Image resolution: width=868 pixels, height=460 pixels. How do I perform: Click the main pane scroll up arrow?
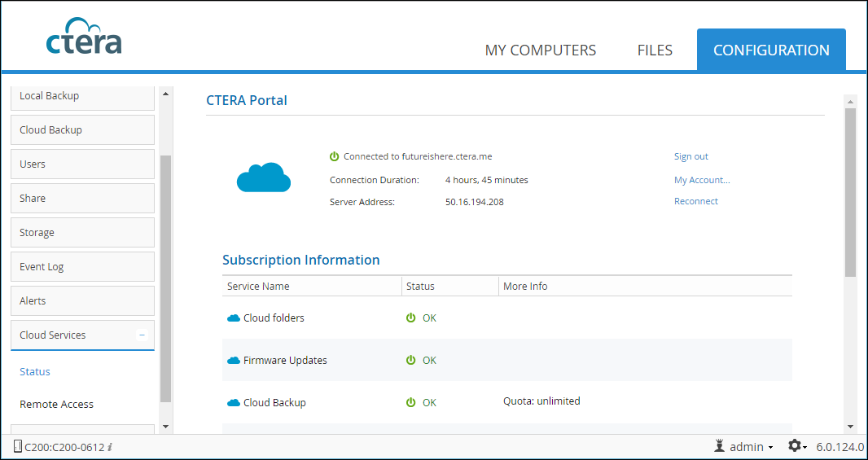[850, 101]
